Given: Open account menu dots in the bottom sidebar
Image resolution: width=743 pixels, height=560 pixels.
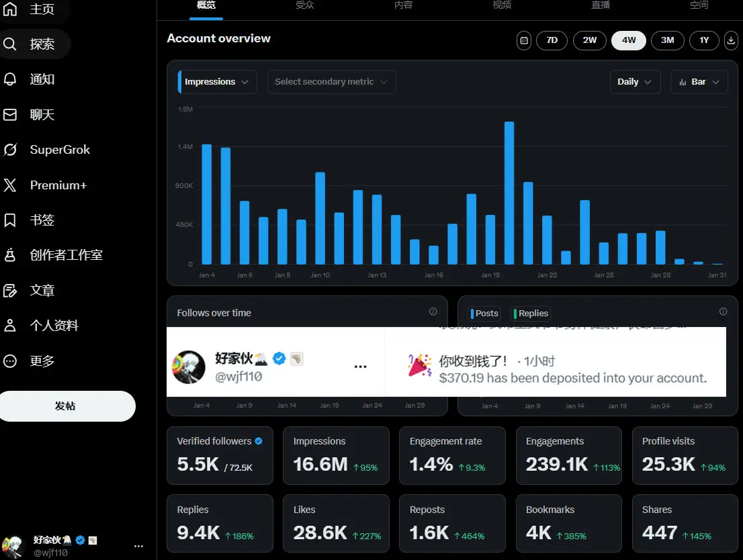Looking at the screenshot, I should coord(138,546).
